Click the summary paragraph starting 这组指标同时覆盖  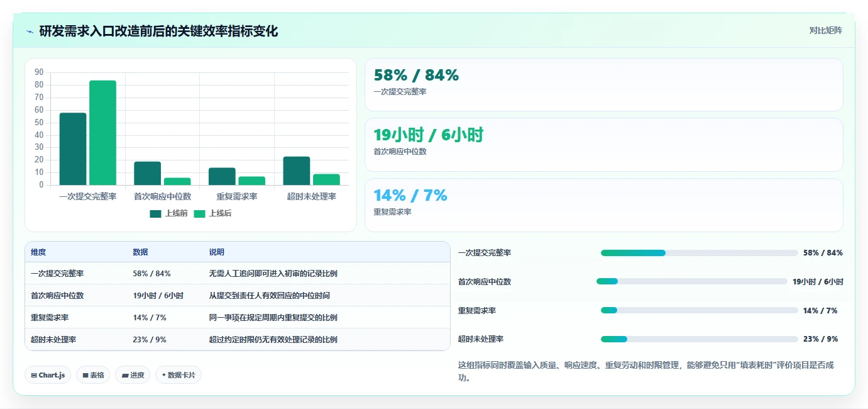[x=647, y=372]
